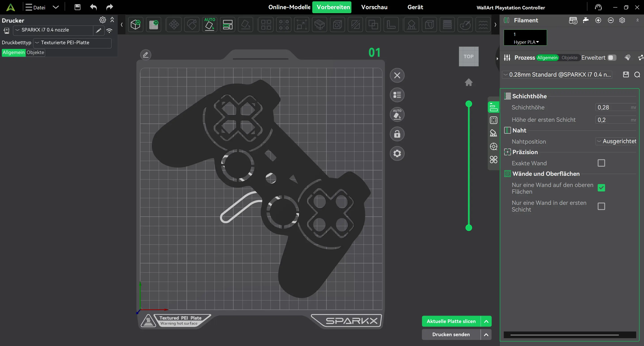Open the SPARKX i7 0.4 nozzle printer dropdown
This screenshot has width=644, height=346.
53,30
